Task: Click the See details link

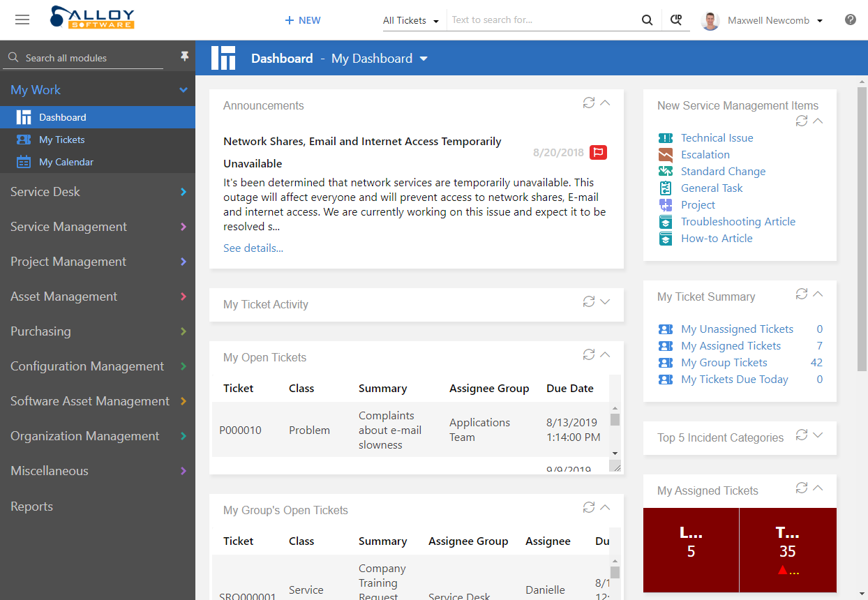Action: coord(253,248)
